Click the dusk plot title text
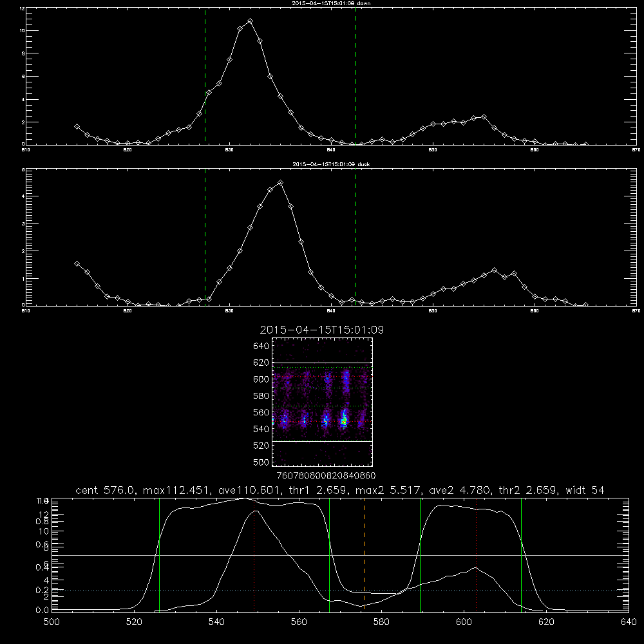 331,164
